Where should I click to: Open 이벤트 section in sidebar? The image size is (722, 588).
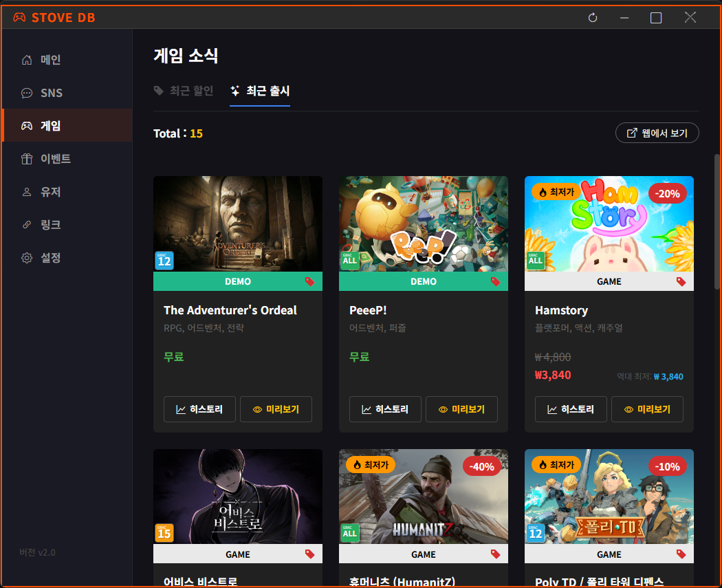coord(55,159)
